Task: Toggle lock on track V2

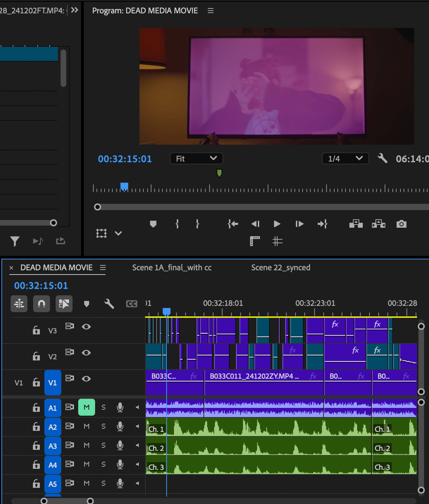Action: [36, 357]
